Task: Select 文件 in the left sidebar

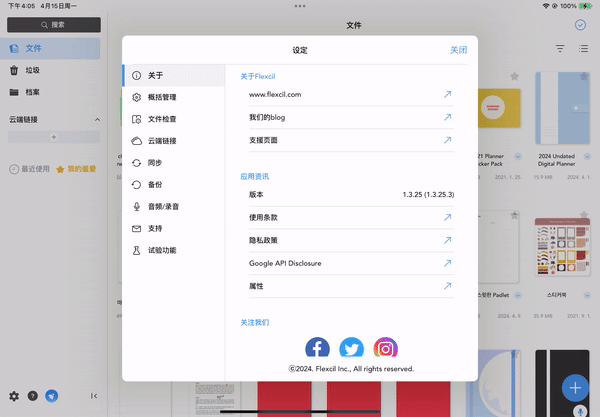Action: (x=50, y=48)
